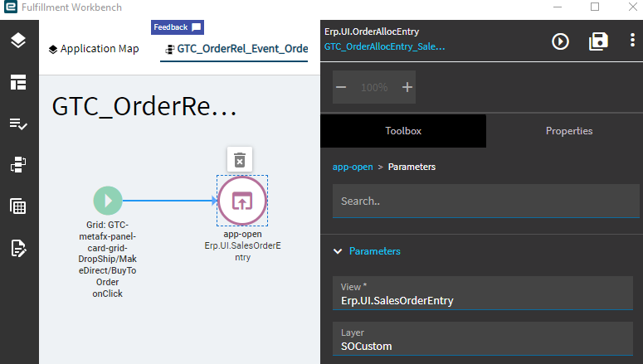Open the layout panel icon in sidebar
Screen dimensions: 643x364
(x=18, y=82)
